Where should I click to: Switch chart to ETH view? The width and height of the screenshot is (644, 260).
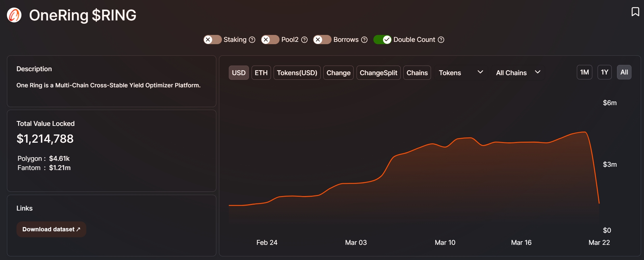261,73
